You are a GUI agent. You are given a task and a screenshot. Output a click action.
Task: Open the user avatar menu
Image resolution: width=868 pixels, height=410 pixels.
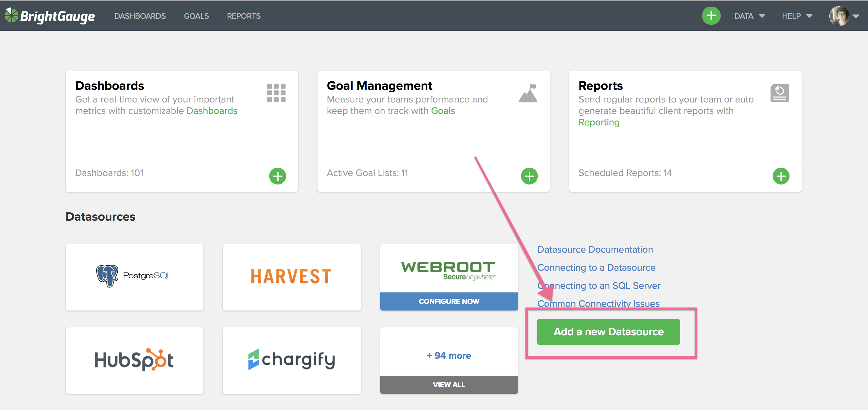click(x=839, y=16)
